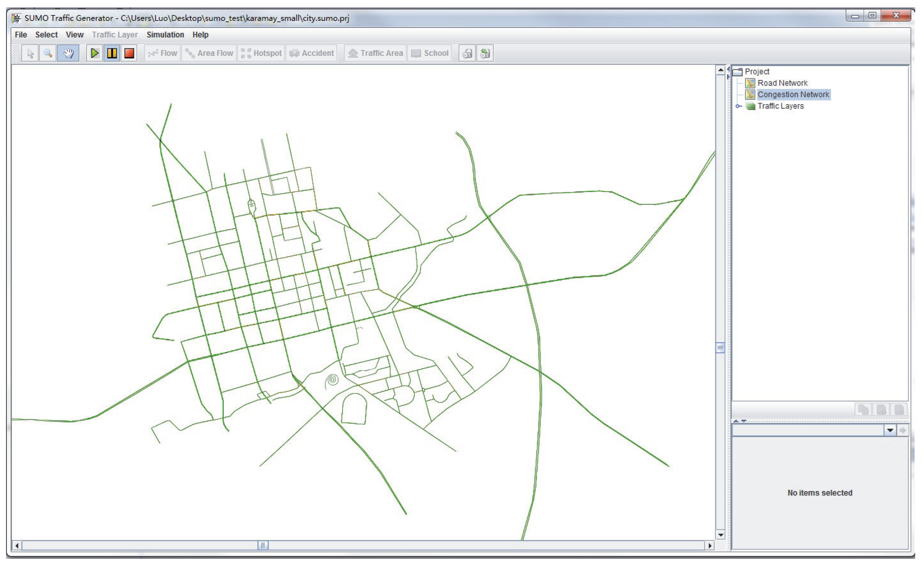This screenshot has width=924, height=567.
Task: Open the Select menu
Action: (x=47, y=35)
